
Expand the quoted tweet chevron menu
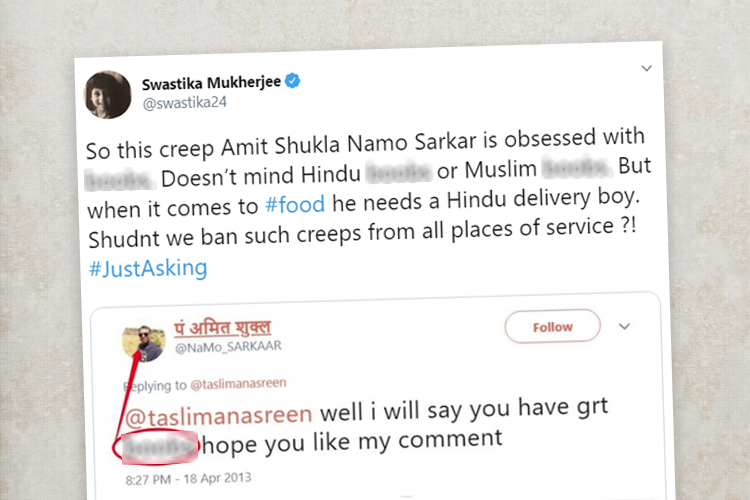(624, 326)
